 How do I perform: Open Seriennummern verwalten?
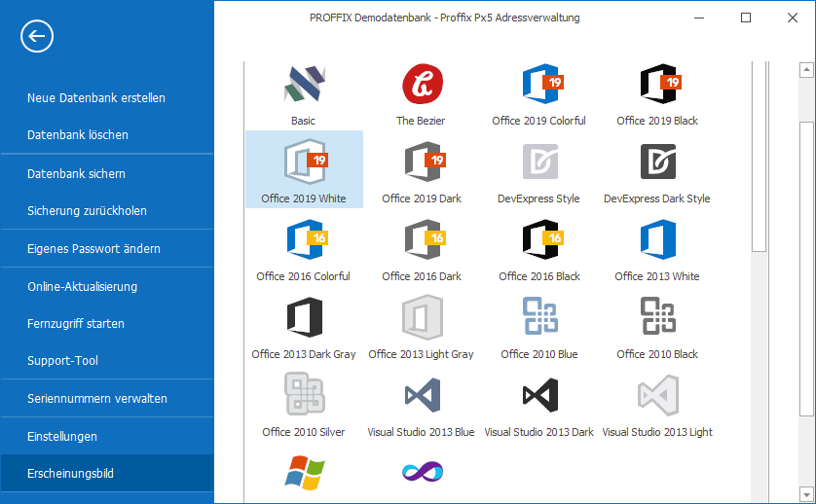coord(107,398)
